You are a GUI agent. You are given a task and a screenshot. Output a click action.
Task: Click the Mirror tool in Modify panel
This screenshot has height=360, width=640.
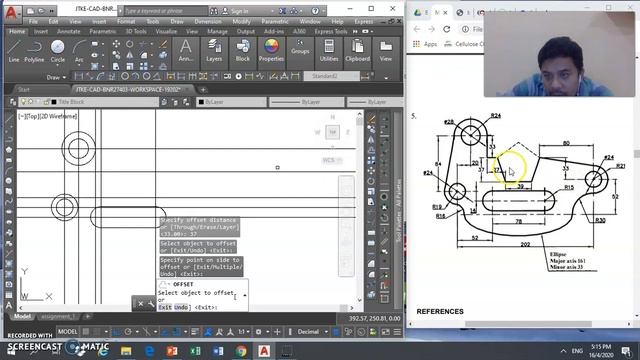[x=129, y=55]
